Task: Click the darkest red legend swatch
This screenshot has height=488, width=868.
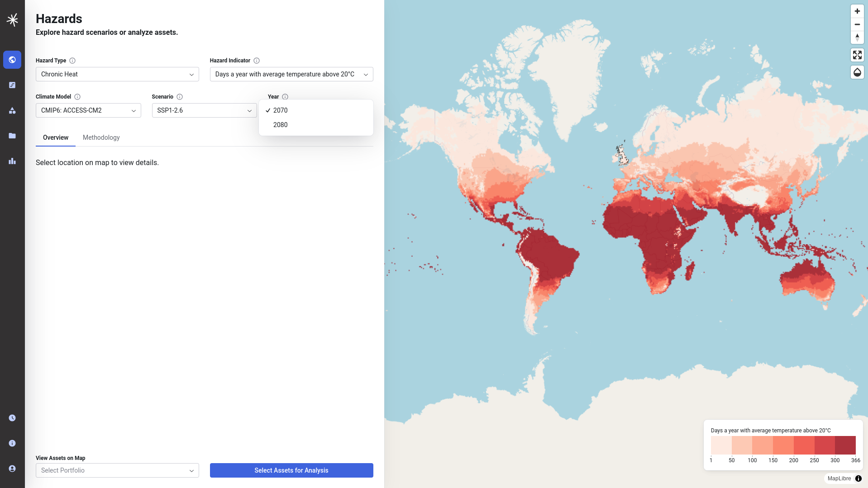Action: (x=845, y=445)
